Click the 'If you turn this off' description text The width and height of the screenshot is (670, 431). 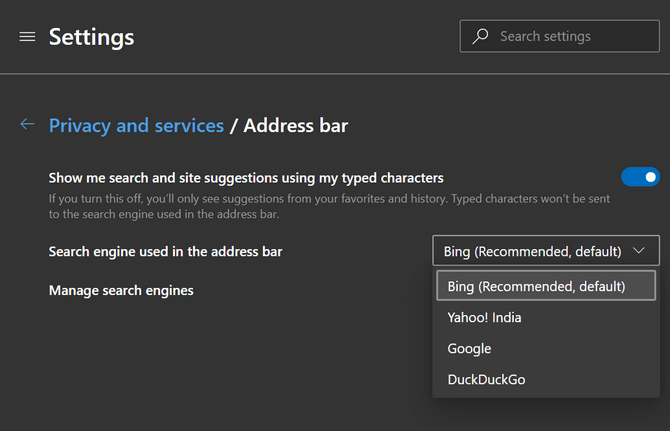329,206
